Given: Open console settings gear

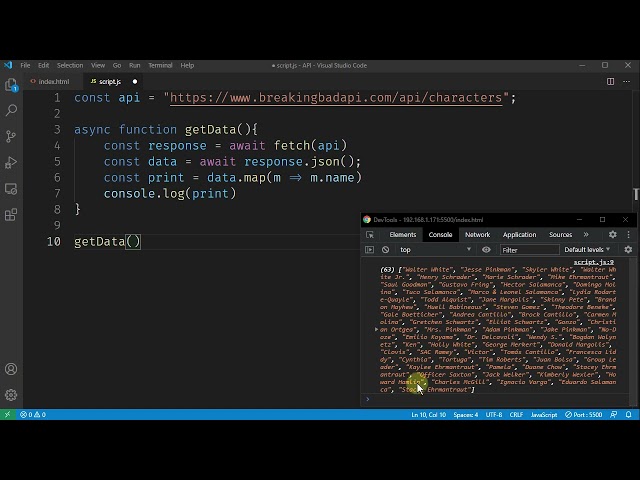Looking at the screenshot, I should (x=628, y=250).
